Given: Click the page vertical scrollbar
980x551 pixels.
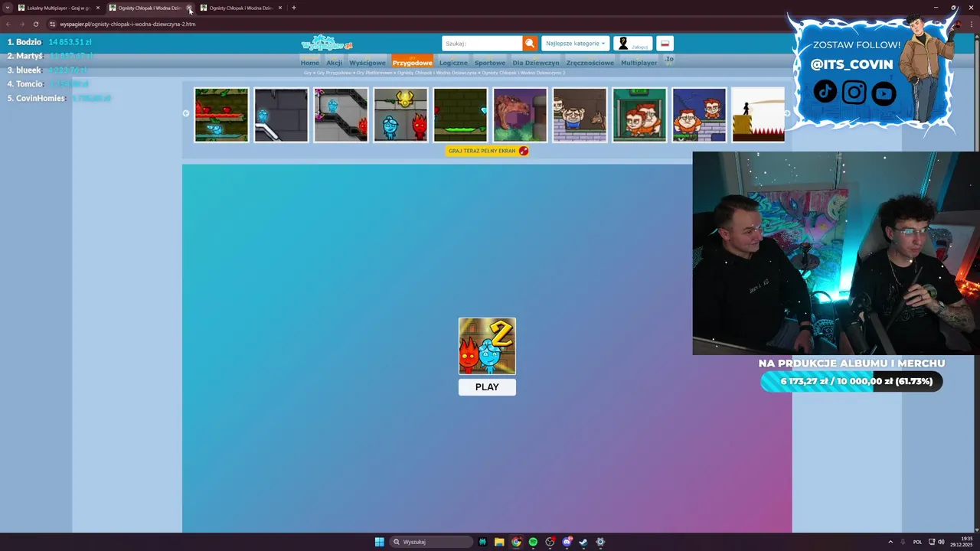Looking at the screenshot, I should coord(976,283).
